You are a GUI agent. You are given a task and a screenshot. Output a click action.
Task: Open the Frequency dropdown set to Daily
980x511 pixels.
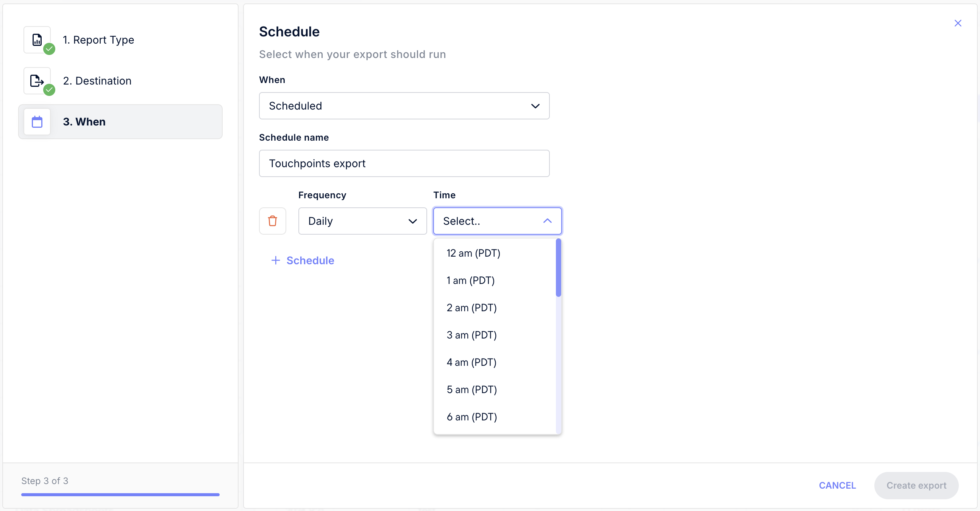tap(362, 221)
